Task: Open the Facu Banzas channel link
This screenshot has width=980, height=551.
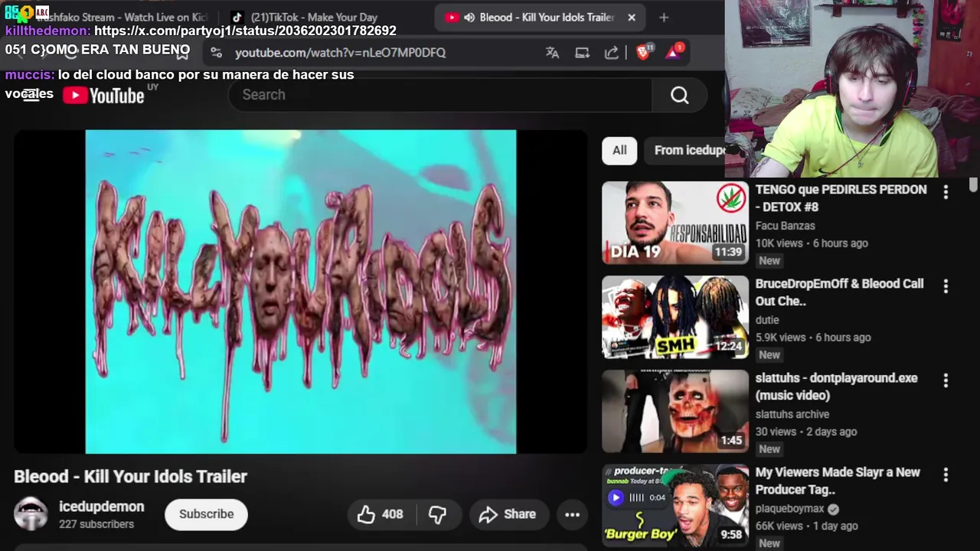Action: pyautogui.click(x=785, y=226)
